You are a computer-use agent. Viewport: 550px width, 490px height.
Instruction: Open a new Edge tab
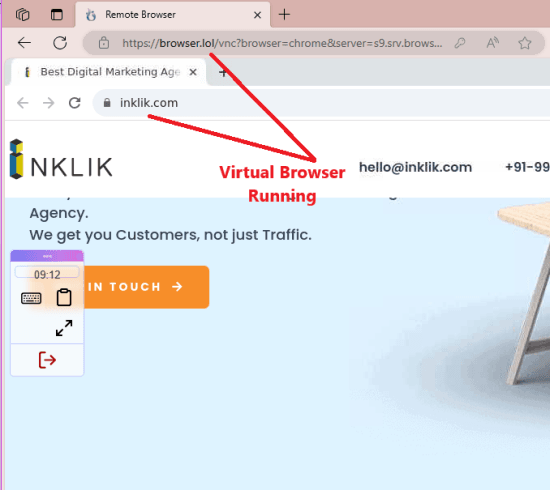284,14
